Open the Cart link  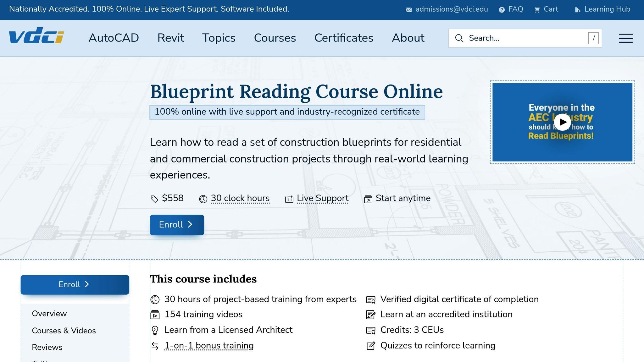(551, 9)
